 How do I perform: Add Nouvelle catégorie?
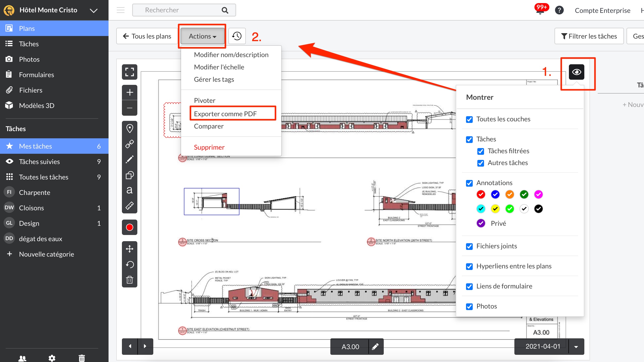pyautogui.click(x=54, y=254)
